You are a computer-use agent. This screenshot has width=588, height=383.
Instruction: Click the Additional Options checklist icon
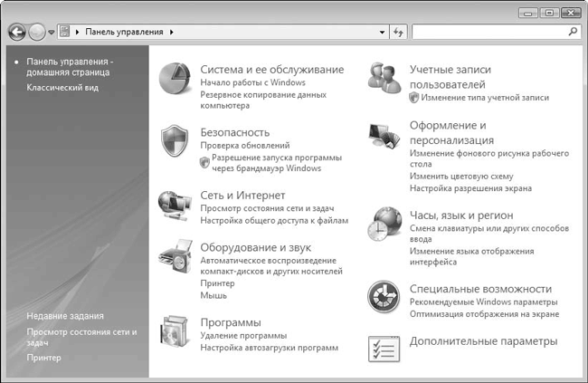point(384,348)
